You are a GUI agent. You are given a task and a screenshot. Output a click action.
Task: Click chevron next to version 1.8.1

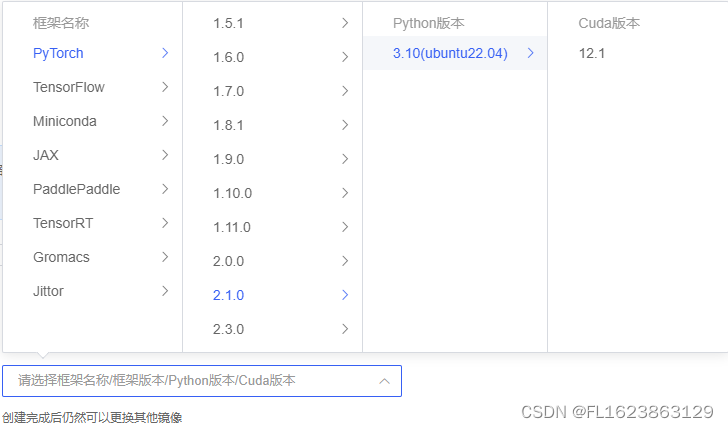[x=345, y=125]
